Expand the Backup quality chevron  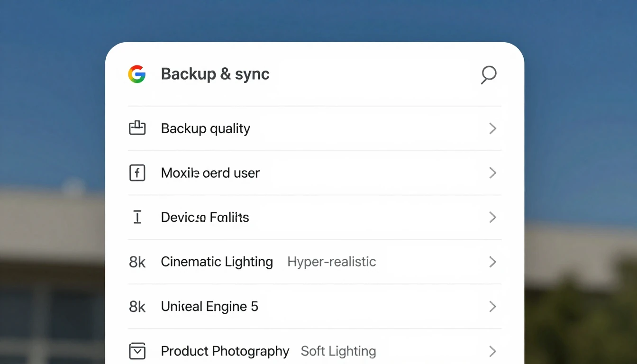click(x=492, y=128)
